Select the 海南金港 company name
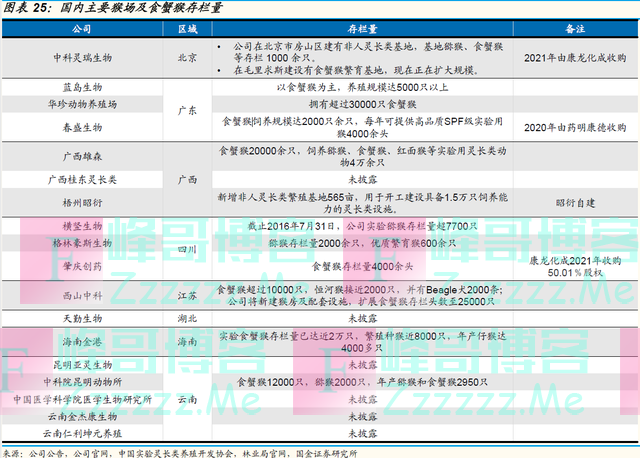Screen dimensions: 640x458 coord(78,342)
